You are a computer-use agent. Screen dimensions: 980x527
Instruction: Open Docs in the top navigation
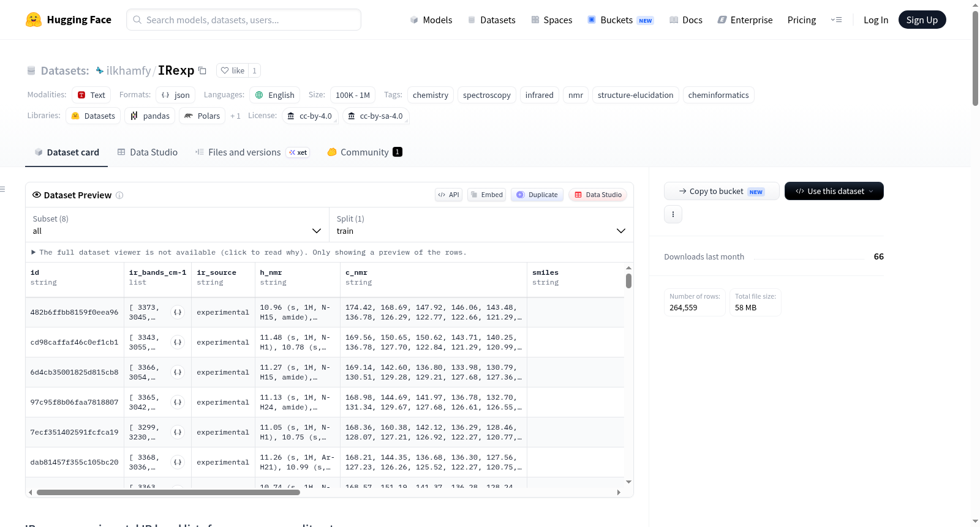click(x=686, y=20)
